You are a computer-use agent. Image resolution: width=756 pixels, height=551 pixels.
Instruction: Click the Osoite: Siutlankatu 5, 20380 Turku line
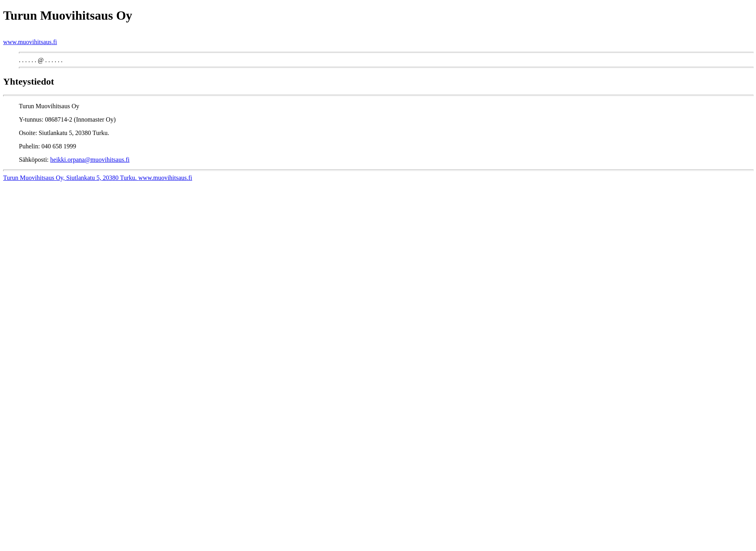[x=64, y=133]
